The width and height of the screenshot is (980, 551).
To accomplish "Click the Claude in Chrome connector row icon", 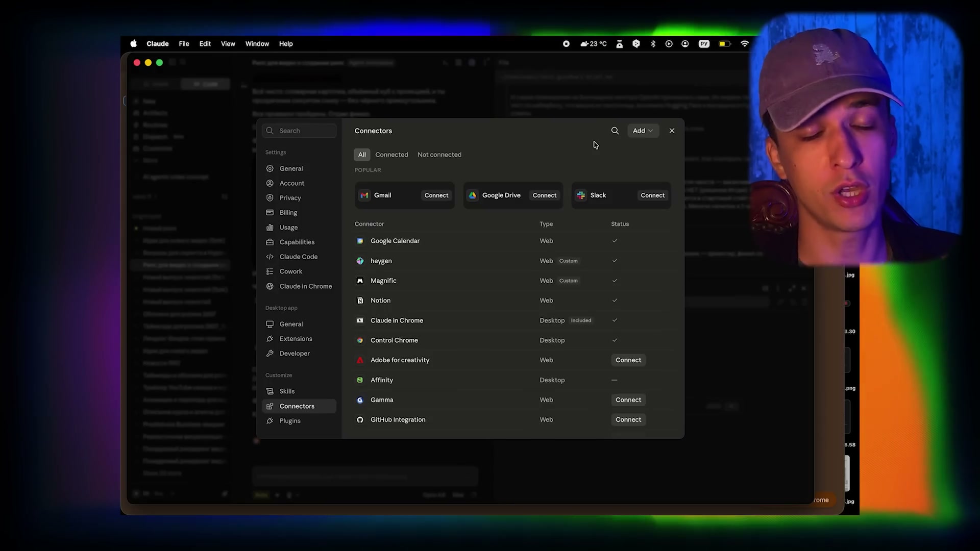I will (x=360, y=320).
